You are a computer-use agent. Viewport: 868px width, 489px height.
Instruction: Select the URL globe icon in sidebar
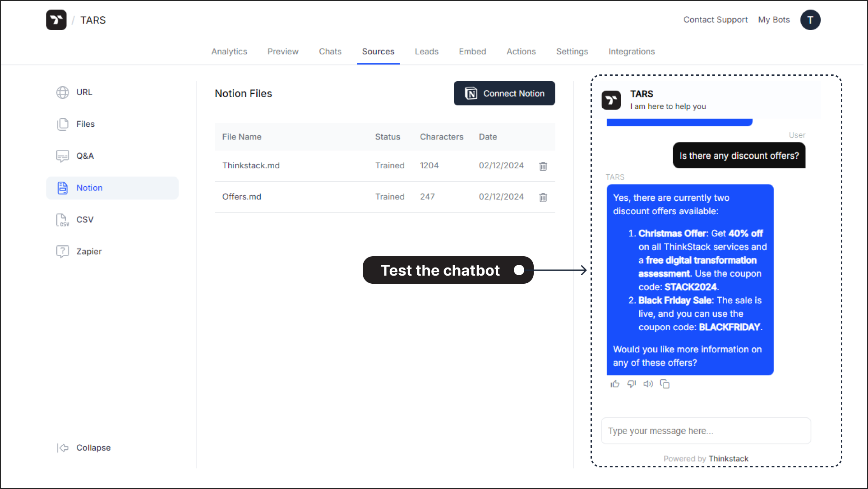point(63,92)
